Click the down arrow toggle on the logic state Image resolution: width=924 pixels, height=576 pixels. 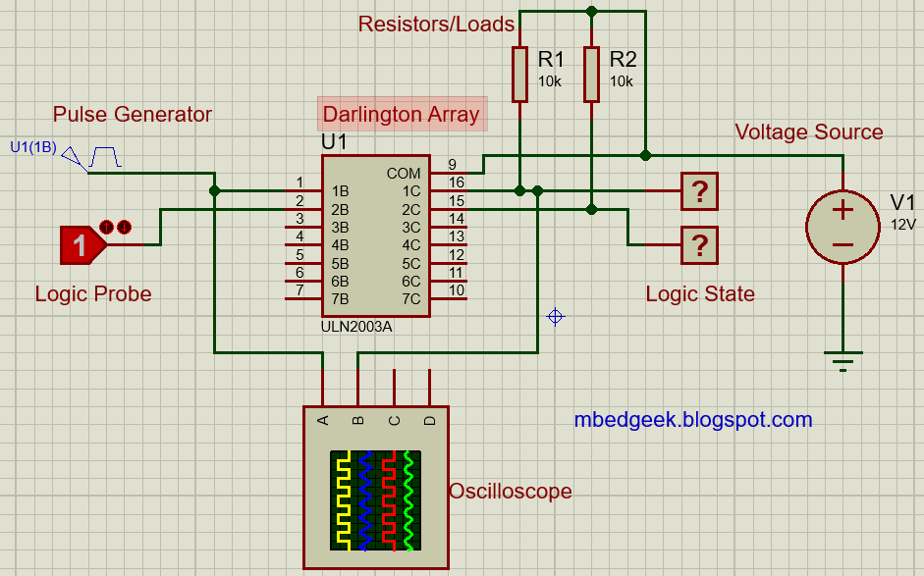coord(125,227)
